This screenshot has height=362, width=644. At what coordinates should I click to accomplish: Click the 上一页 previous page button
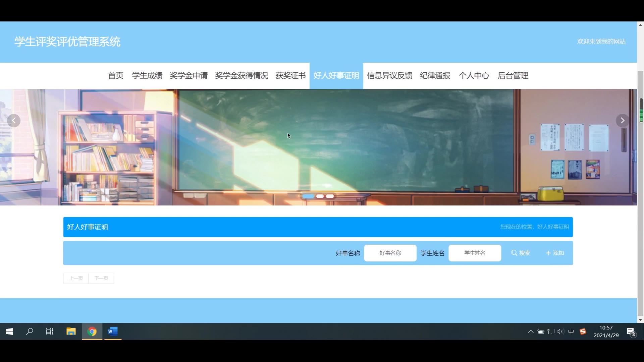click(76, 278)
